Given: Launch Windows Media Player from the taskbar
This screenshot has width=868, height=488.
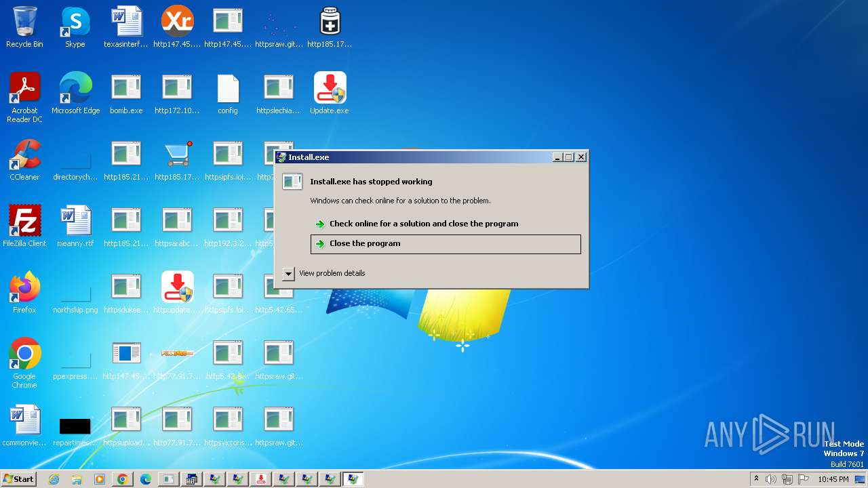Looking at the screenshot, I should [x=100, y=479].
